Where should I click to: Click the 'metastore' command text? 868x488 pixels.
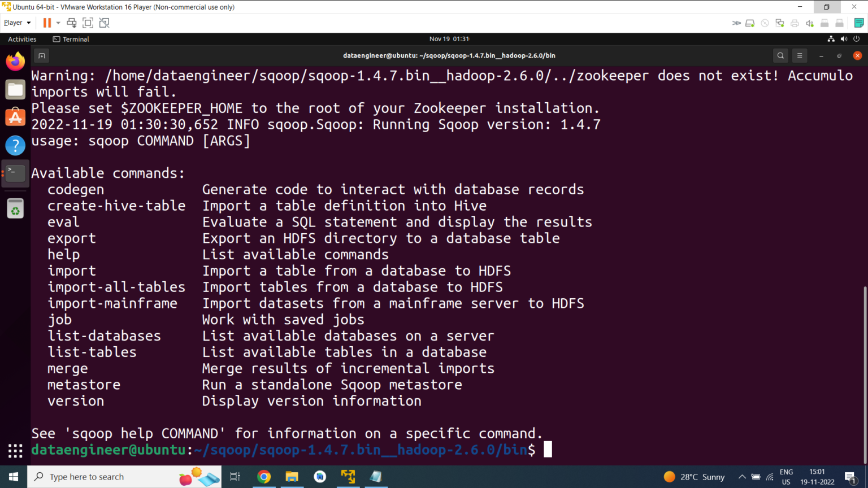click(84, 385)
